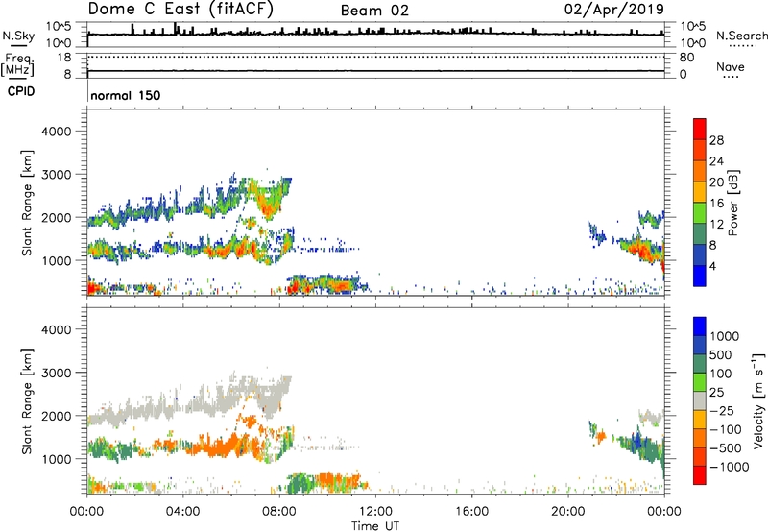This screenshot has width=768, height=532.
Task: Click the blue bottom segment of Power color bar
Action: [x=700, y=276]
